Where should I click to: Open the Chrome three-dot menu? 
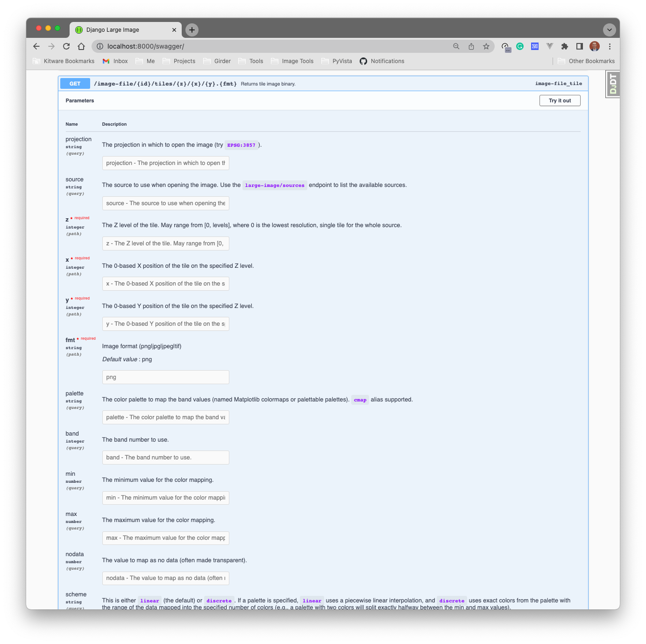click(x=610, y=46)
